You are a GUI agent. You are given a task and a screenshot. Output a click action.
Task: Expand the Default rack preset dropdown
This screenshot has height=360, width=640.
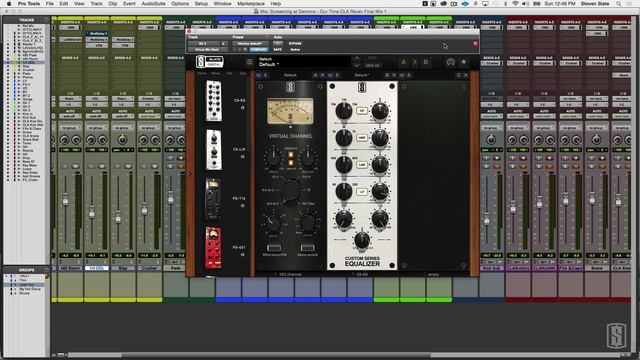269,64
